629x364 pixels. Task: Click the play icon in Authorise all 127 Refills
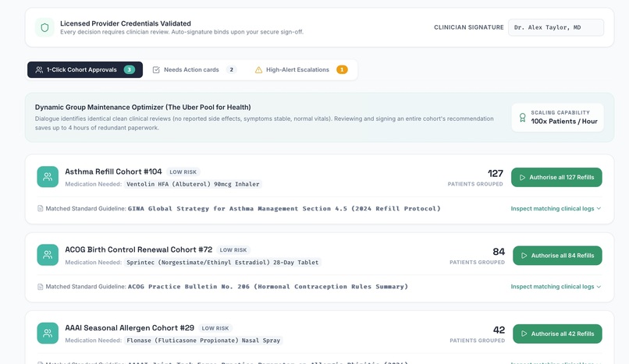point(522,178)
